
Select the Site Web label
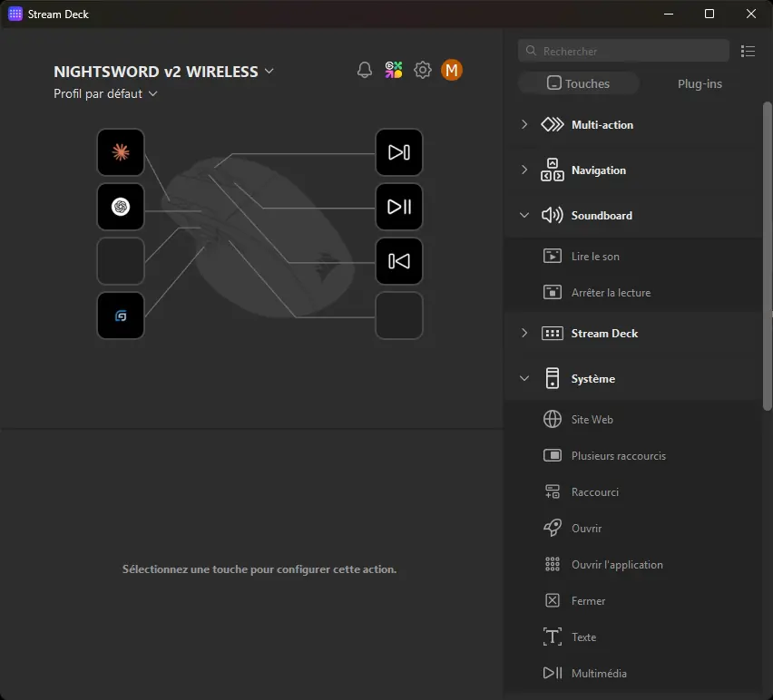point(592,419)
